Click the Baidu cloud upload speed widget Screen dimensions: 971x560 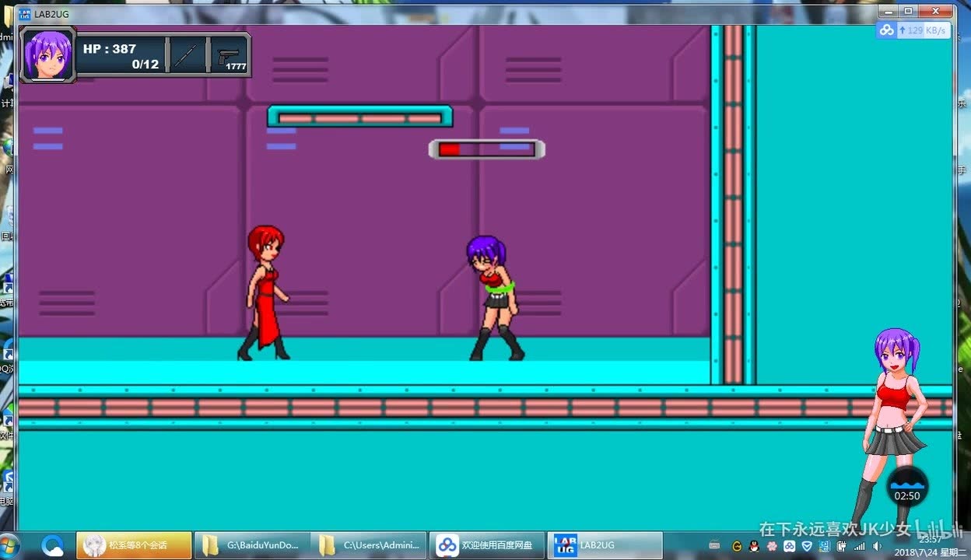point(913,30)
